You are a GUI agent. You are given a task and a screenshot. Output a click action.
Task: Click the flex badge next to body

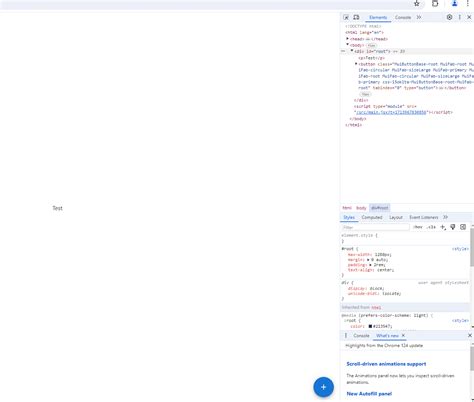pyautogui.click(x=372, y=45)
